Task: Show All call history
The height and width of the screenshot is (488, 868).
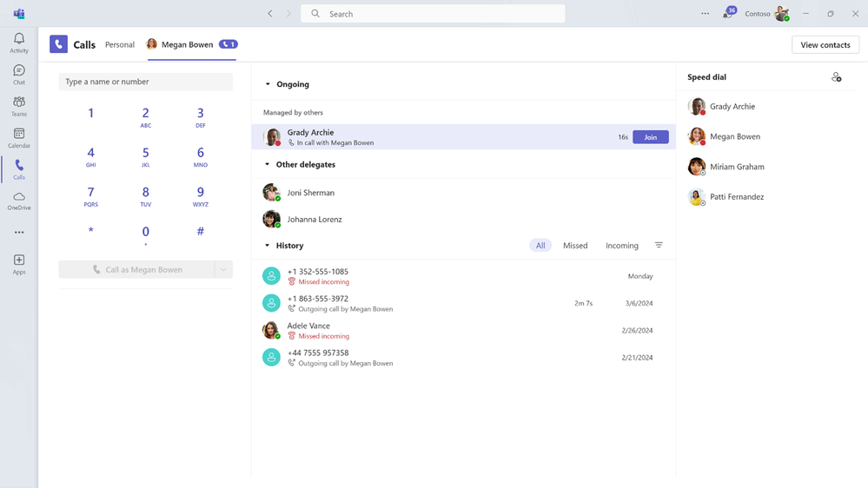Action: (x=540, y=245)
